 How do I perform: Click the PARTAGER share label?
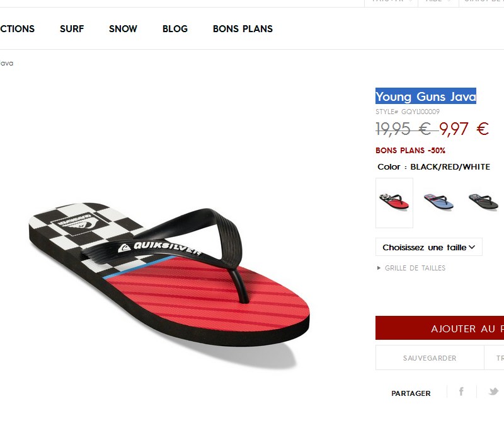[x=411, y=393]
